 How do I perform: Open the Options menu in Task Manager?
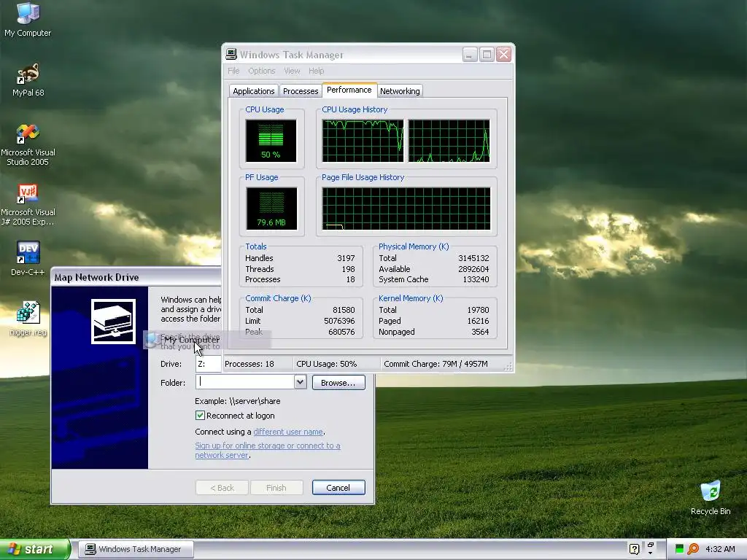[262, 71]
